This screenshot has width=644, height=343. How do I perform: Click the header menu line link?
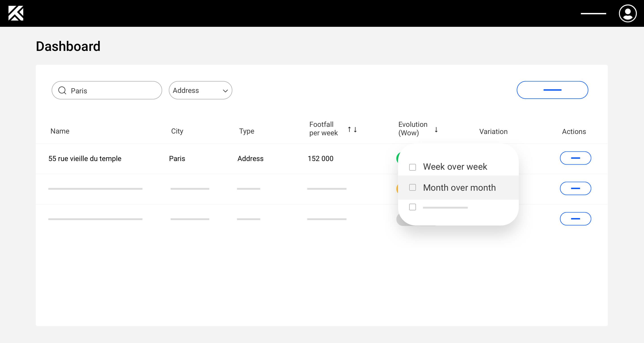593,13
